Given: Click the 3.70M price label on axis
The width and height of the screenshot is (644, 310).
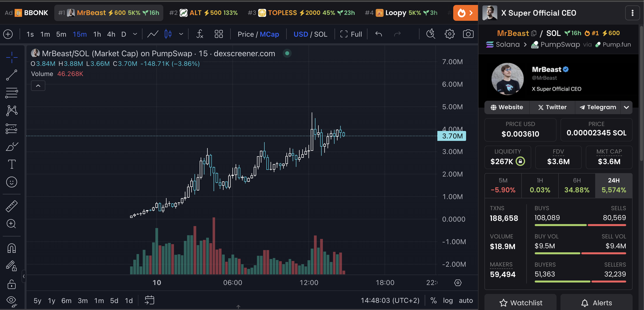Looking at the screenshot, I should click(x=451, y=136).
